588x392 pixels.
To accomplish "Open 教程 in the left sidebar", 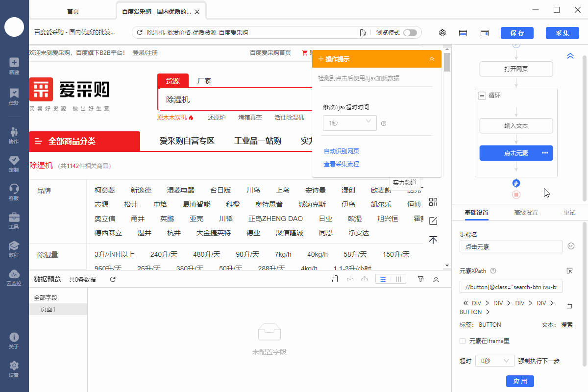I will 14,249.
